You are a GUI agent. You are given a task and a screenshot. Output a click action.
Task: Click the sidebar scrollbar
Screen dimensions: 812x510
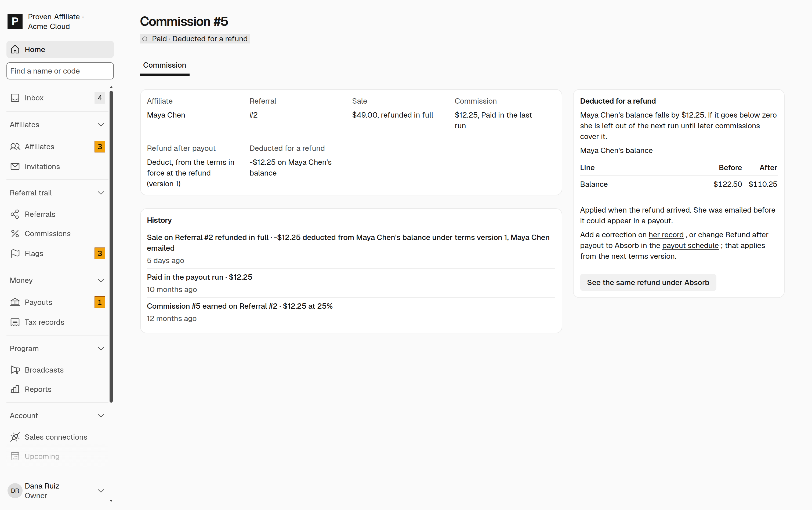click(x=111, y=246)
